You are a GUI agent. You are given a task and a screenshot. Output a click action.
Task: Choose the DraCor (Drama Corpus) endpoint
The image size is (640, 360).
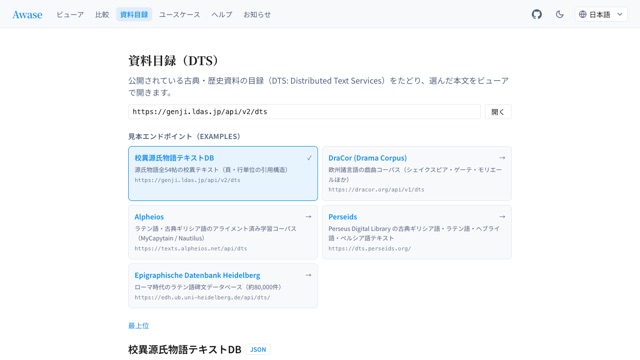(417, 173)
